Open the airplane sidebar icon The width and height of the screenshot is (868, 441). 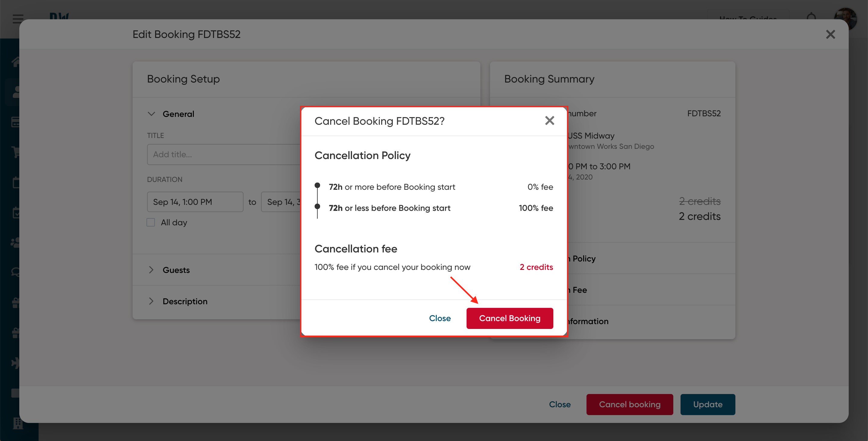[15, 363]
